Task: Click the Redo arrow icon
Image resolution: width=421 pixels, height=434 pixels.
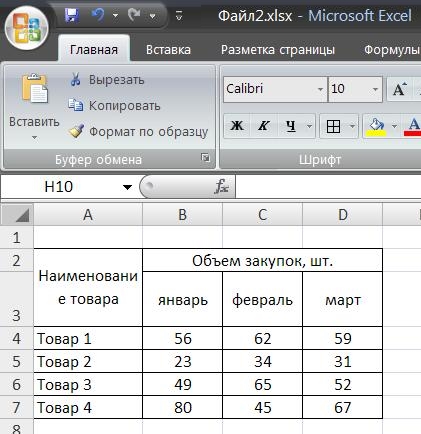Action: click(x=134, y=15)
